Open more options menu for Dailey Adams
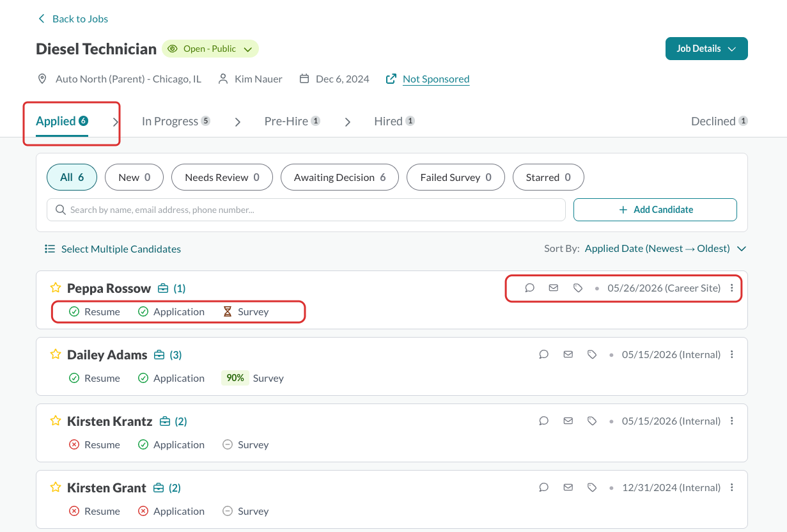 coord(732,354)
